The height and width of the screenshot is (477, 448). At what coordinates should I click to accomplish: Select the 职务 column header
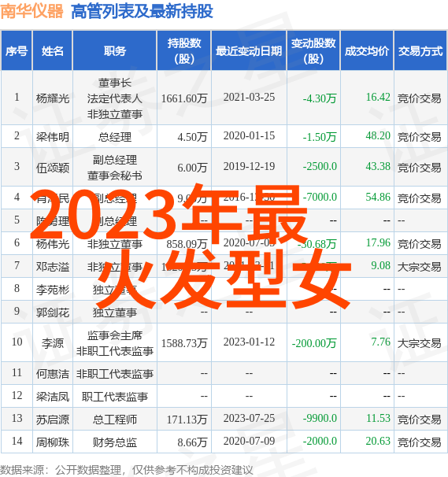(115, 51)
